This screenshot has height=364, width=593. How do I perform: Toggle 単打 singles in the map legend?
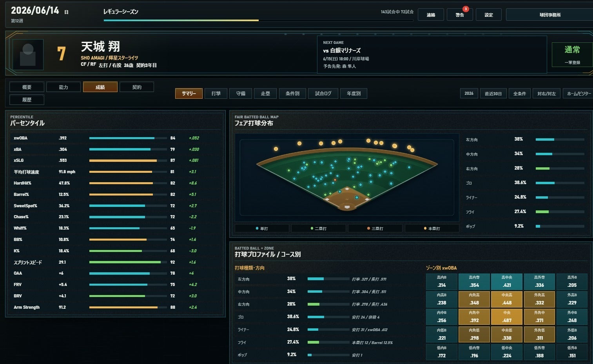[x=262, y=228]
